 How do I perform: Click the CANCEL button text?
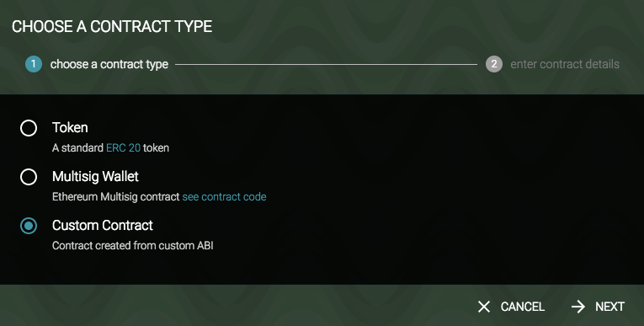[x=523, y=307]
